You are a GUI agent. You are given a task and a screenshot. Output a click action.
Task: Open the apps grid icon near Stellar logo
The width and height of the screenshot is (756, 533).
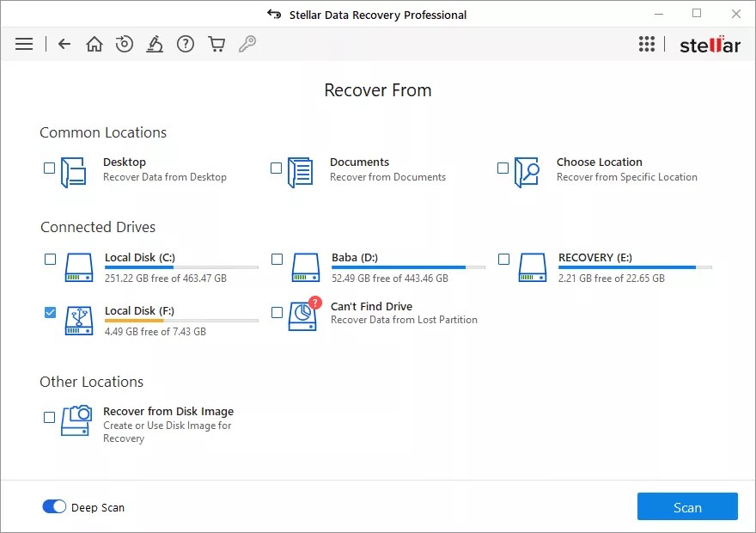647,43
